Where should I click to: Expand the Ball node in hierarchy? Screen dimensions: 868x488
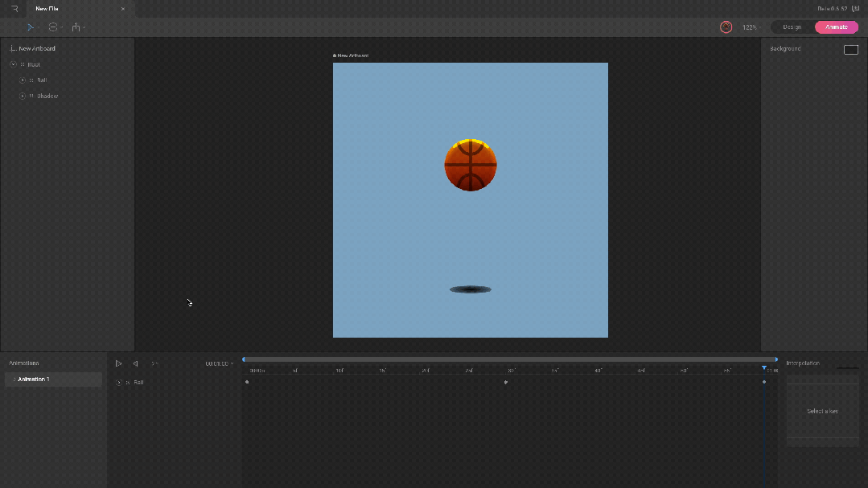(x=23, y=80)
